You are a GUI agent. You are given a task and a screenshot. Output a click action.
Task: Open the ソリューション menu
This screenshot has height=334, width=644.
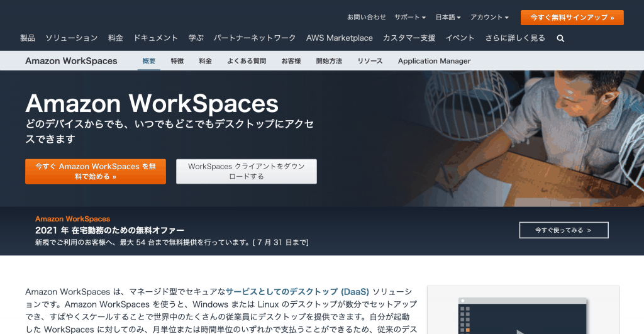pos(72,38)
